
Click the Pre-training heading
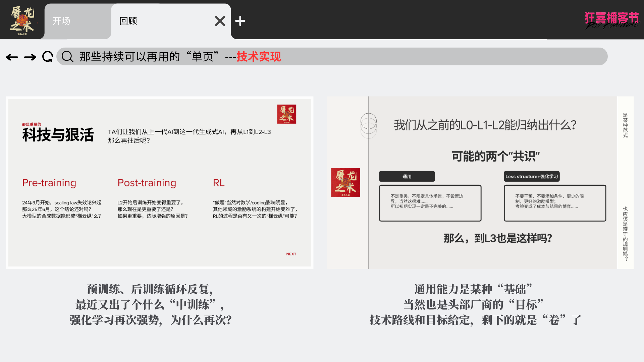(x=49, y=183)
